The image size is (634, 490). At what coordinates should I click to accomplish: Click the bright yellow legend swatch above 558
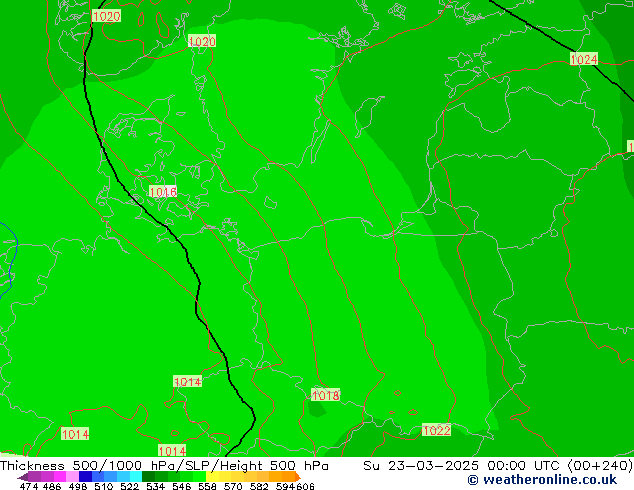point(212,477)
